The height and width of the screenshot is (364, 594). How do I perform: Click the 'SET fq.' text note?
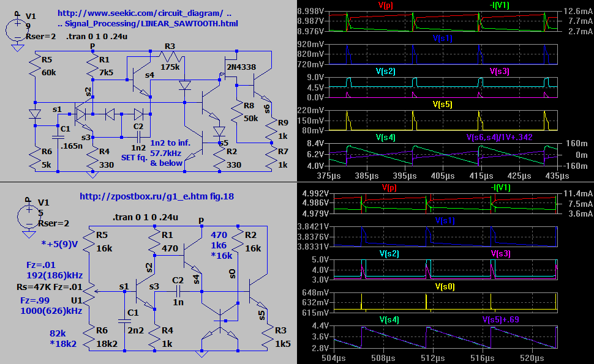coord(135,157)
